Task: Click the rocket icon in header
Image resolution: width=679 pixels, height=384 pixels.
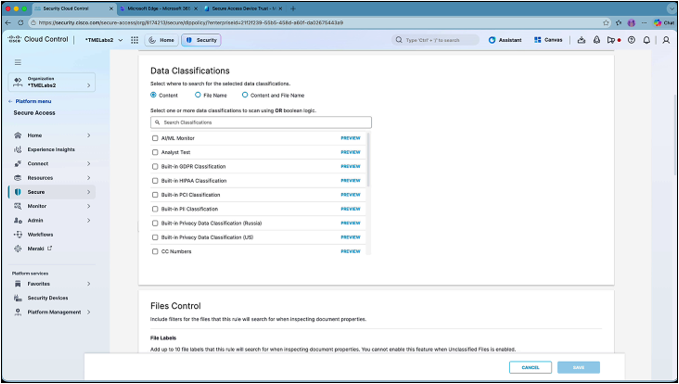Action: point(597,40)
